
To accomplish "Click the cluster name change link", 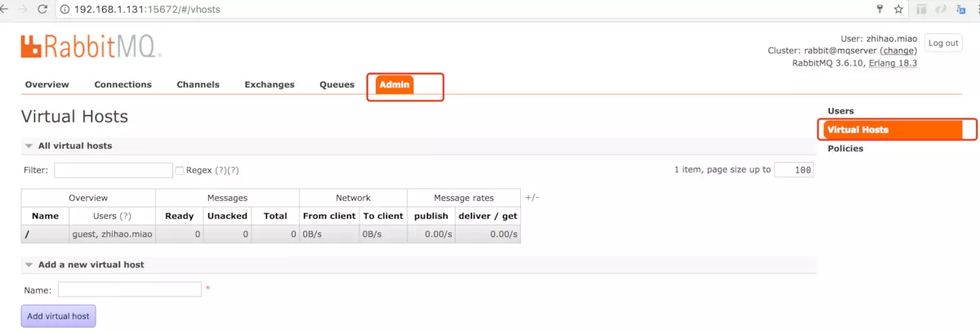I will pyautogui.click(x=899, y=51).
